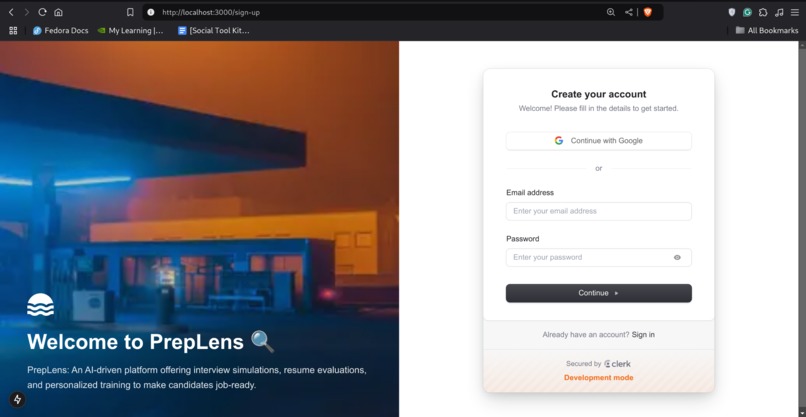Open the All Bookmarks folder
This screenshot has height=417, width=806.
766,30
